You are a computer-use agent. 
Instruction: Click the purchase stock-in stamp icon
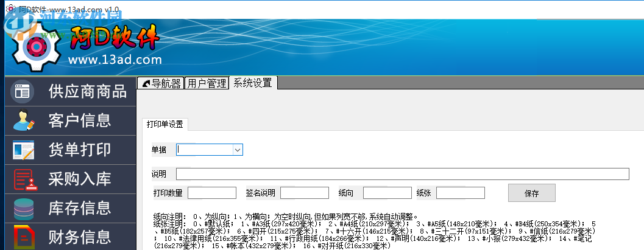25,179
